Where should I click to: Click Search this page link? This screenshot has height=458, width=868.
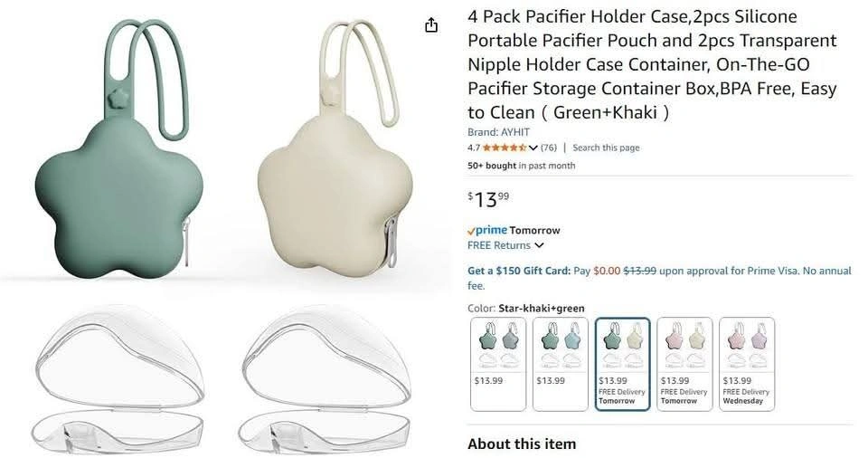(606, 148)
